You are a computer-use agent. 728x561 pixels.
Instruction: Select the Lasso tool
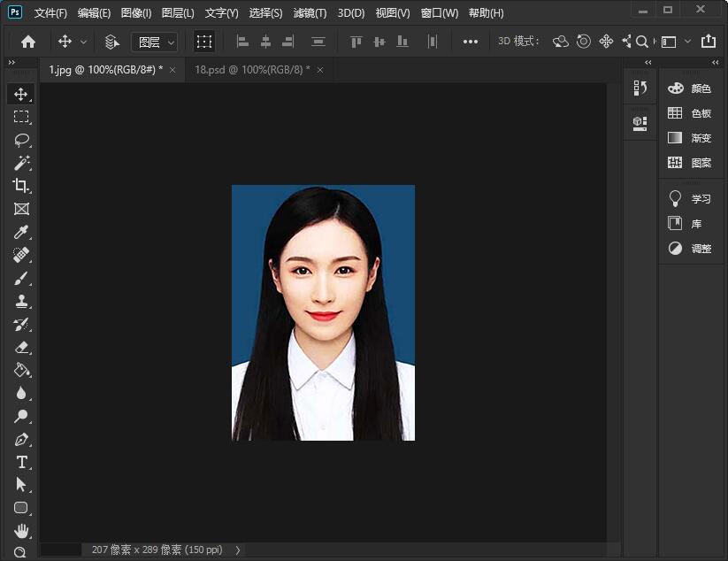(x=21, y=140)
